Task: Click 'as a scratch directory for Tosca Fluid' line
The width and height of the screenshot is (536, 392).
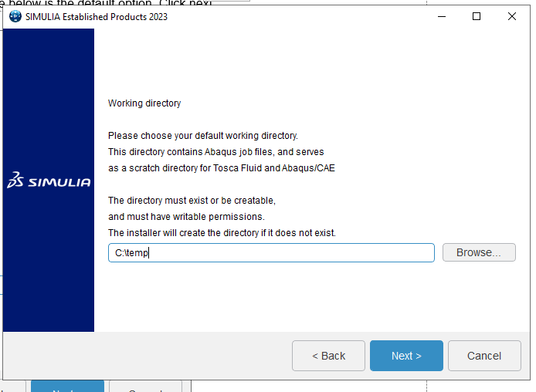Action: pyautogui.click(x=222, y=168)
